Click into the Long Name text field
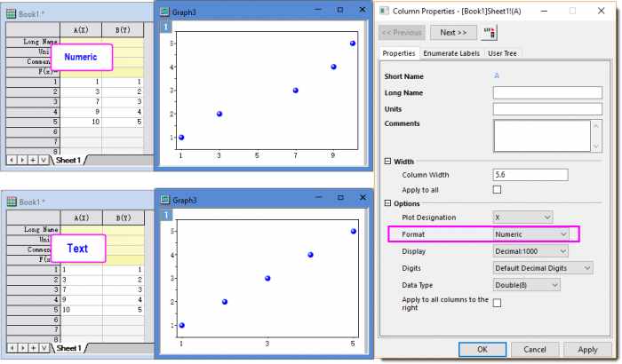622x364 pixels. tap(541, 91)
